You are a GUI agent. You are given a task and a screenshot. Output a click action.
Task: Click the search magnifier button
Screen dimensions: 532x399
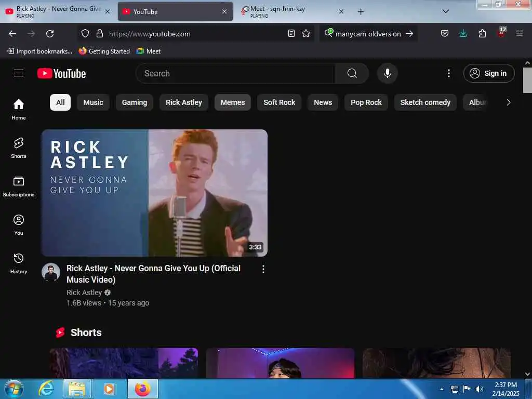(352, 73)
